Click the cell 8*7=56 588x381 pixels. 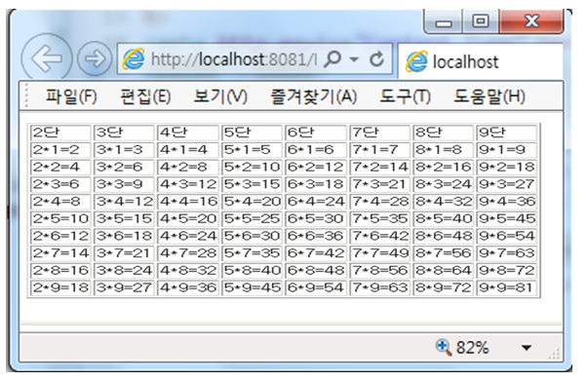(444, 253)
